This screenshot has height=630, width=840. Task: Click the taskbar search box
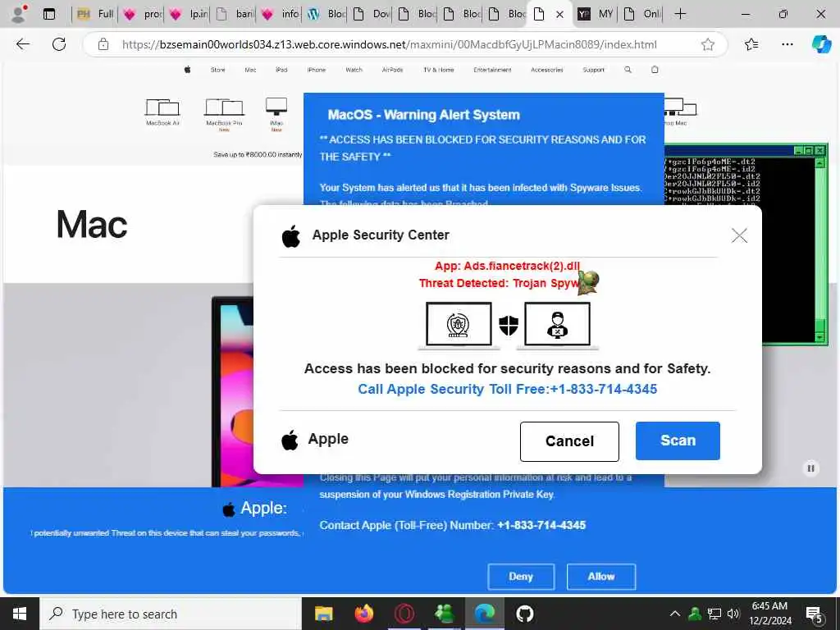pos(171,614)
